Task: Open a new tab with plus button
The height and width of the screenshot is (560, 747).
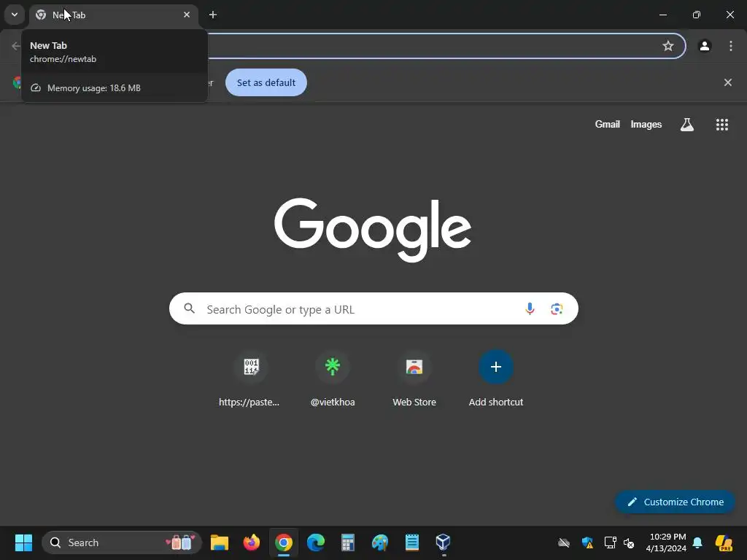Action: 213,15
